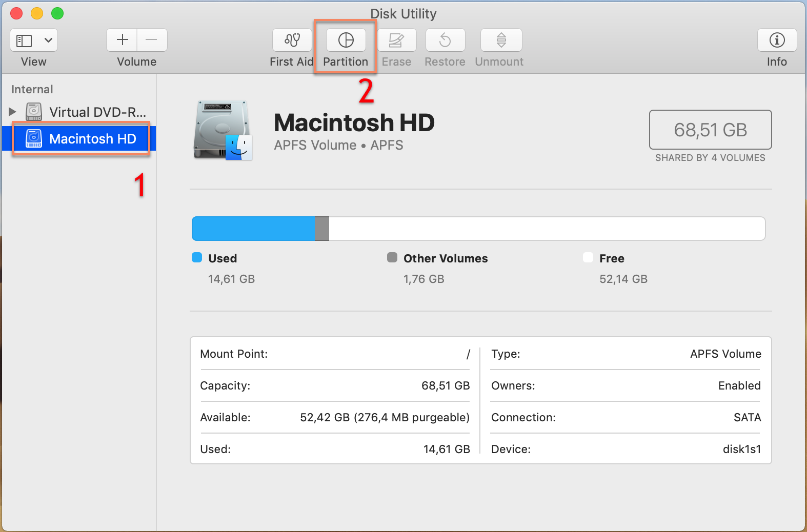Viewport: 807px width, 532px height.
Task: Click the Owners Enabled value
Action: (x=739, y=385)
